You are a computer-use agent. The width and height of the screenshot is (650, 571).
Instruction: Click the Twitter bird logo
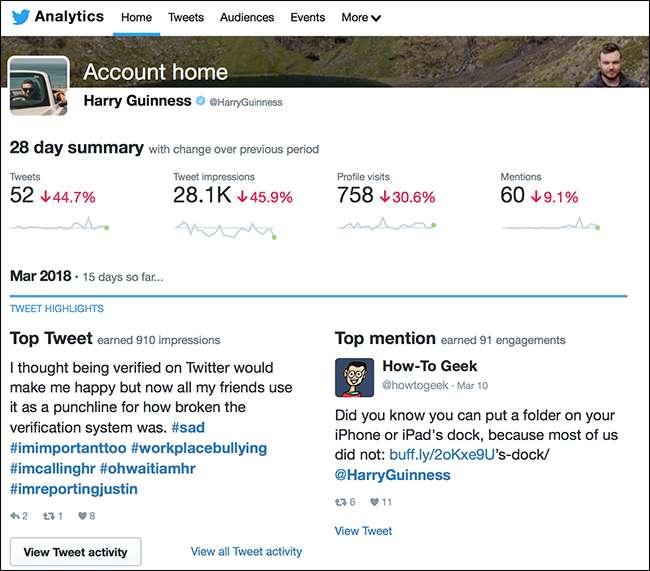20,17
